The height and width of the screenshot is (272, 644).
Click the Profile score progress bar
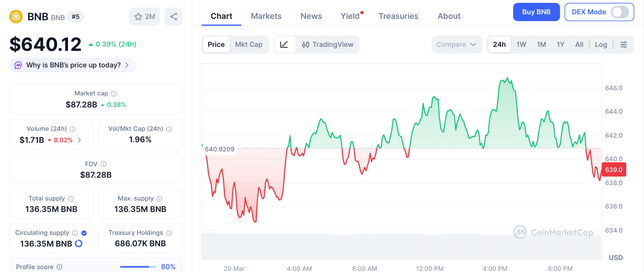138,267
